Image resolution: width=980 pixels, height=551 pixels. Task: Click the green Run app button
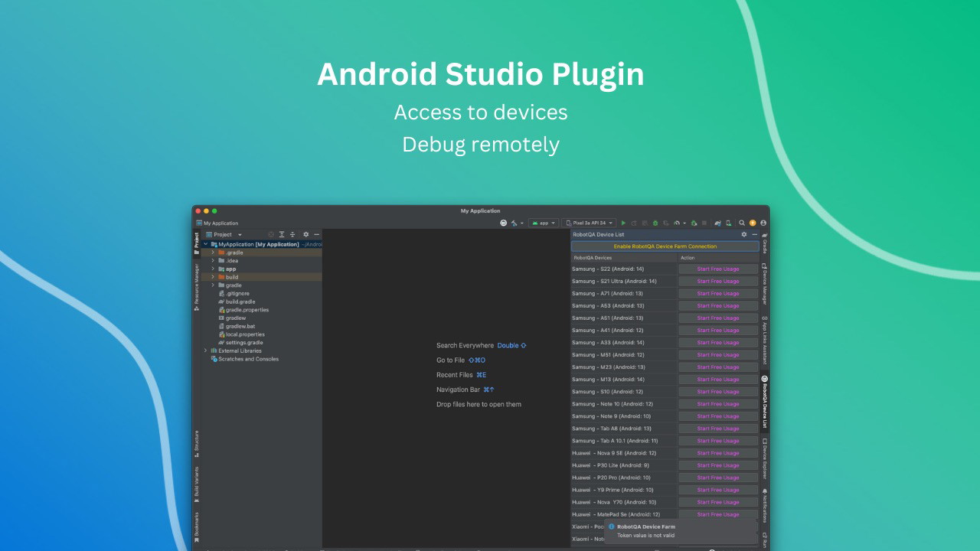pyautogui.click(x=623, y=223)
